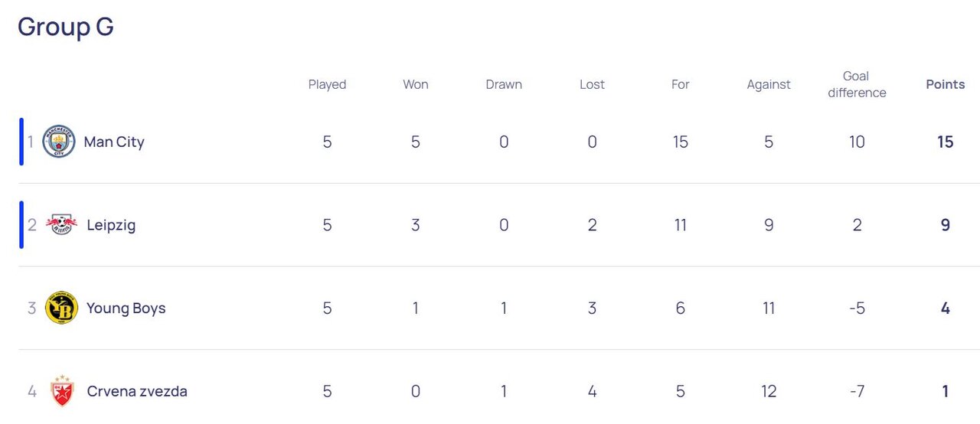Click the Goal difference column header
This screenshot has width=980, height=424.
click(x=856, y=84)
